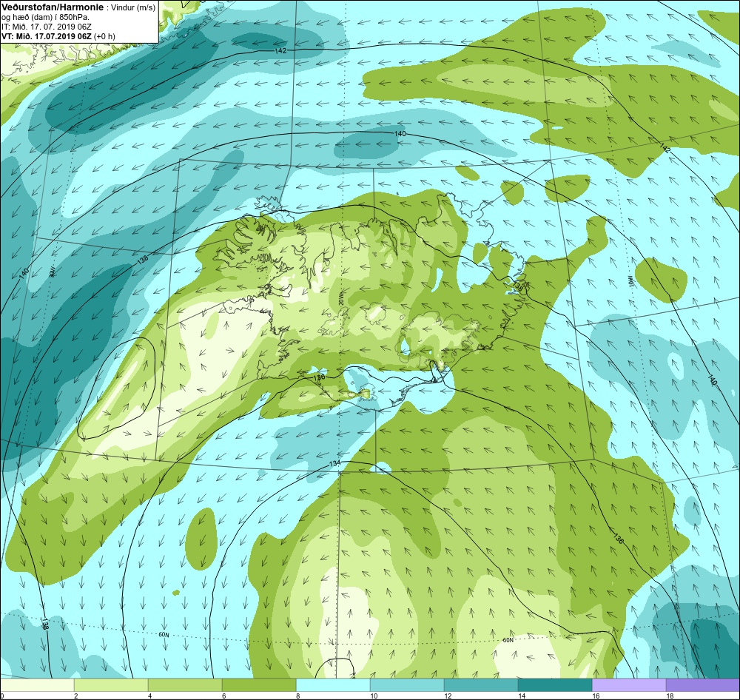
Task: Click the 'Vindur (m/s)' label in header
Action: point(133,8)
